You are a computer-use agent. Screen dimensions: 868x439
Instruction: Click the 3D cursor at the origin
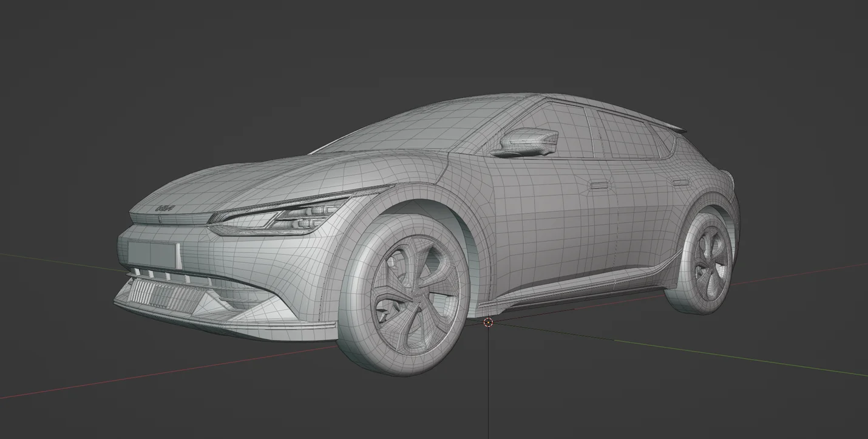[x=488, y=322]
